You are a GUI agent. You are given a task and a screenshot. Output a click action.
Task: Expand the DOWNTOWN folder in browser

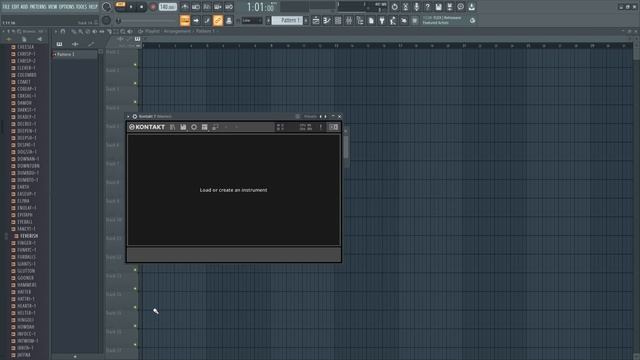(x=25, y=166)
